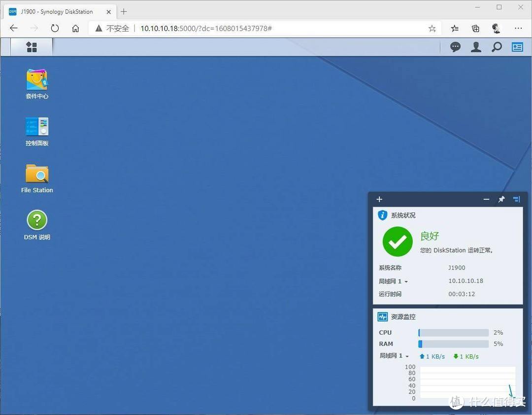Click the DSM search magnifier icon
Image resolution: width=532 pixels, height=415 pixels.
pos(497,47)
